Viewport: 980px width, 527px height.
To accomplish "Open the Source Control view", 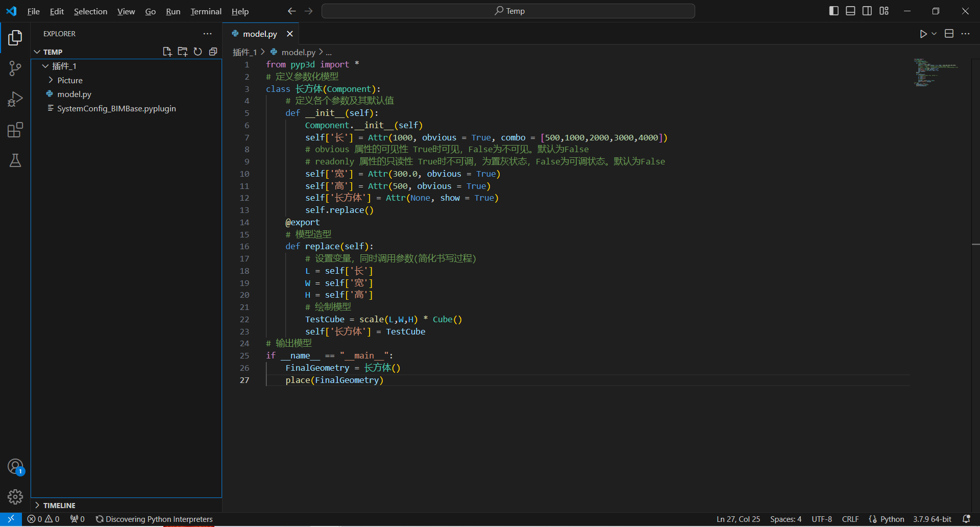I will coord(15,68).
